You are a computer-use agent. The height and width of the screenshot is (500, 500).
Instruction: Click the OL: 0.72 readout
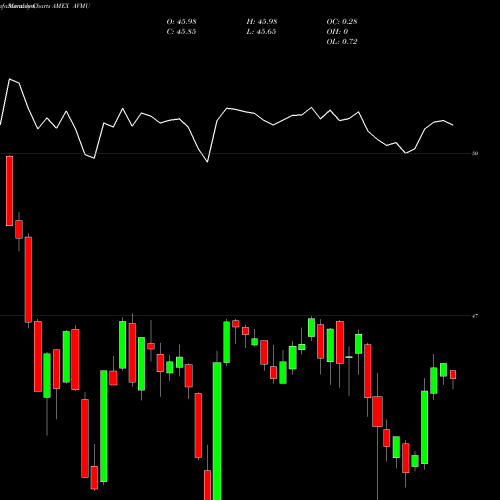[342, 42]
